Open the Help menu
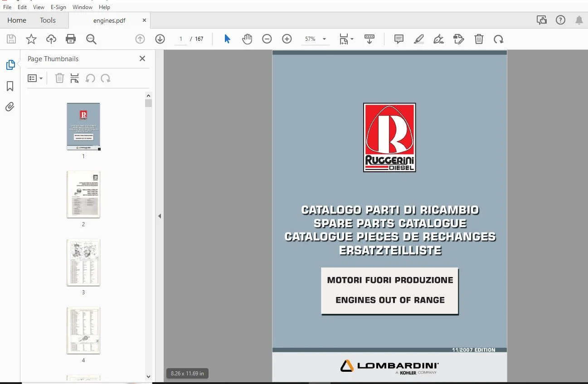Screen dimensions: 588x384 pyautogui.click(x=105, y=7)
